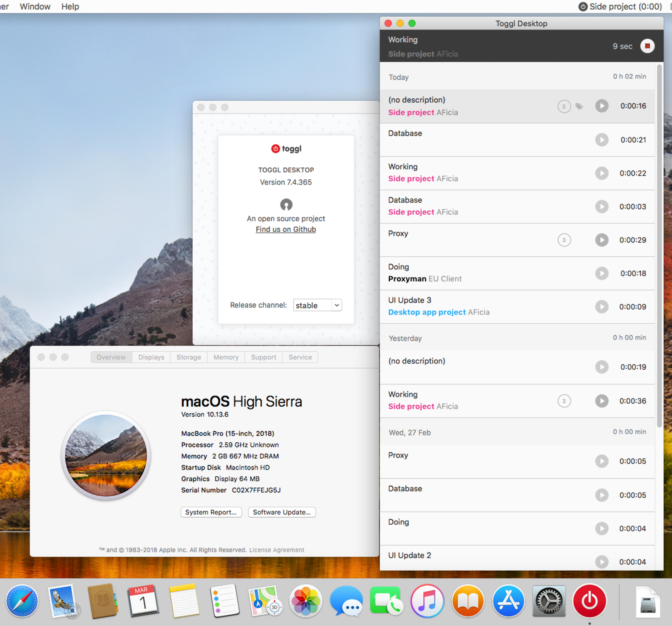Open System Preferences from the Dock
This screenshot has height=626, width=672.
[549, 601]
